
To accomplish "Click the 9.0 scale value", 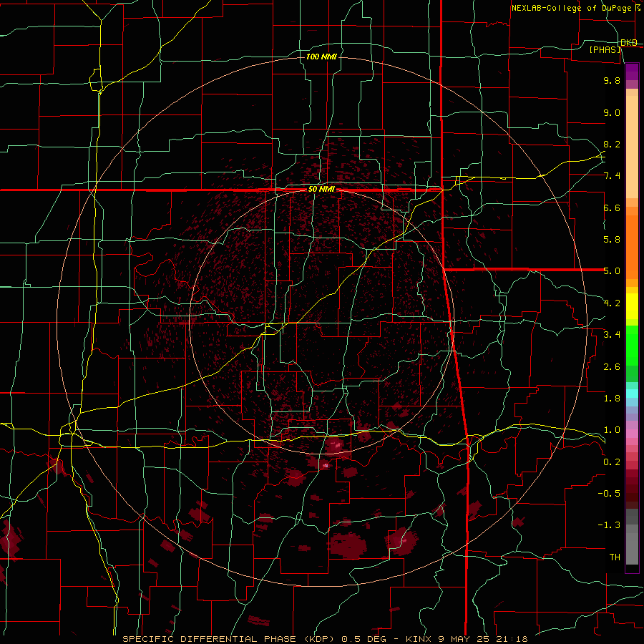I will 612,112.
